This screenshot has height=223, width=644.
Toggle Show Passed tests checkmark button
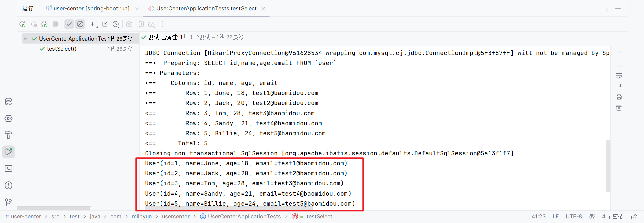tap(69, 24)
